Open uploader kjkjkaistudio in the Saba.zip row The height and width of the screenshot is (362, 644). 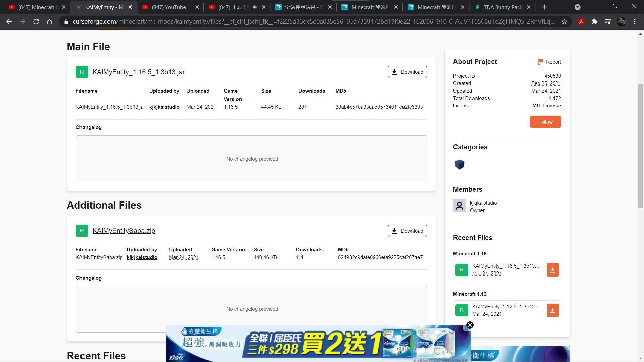point(142,257)
